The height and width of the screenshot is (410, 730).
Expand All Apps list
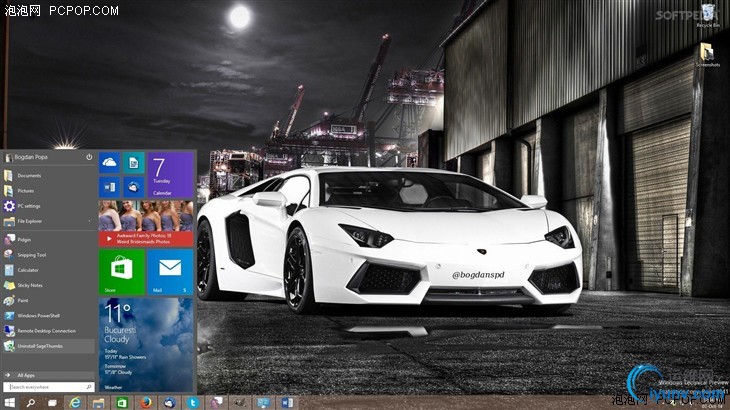(x=27, y=374)
